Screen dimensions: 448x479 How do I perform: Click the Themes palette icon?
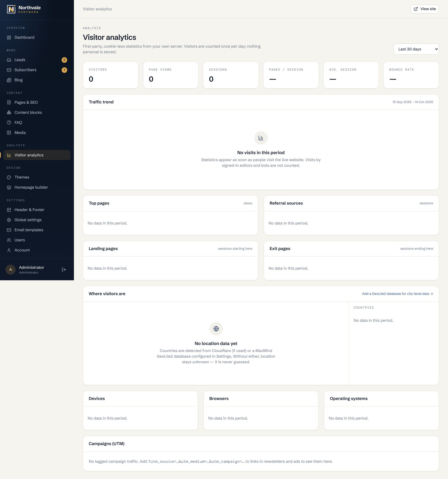tap(9, 177)
